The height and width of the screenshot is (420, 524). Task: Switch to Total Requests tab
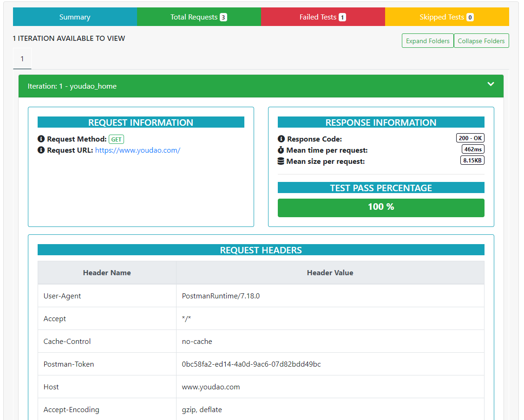point(199,17)
